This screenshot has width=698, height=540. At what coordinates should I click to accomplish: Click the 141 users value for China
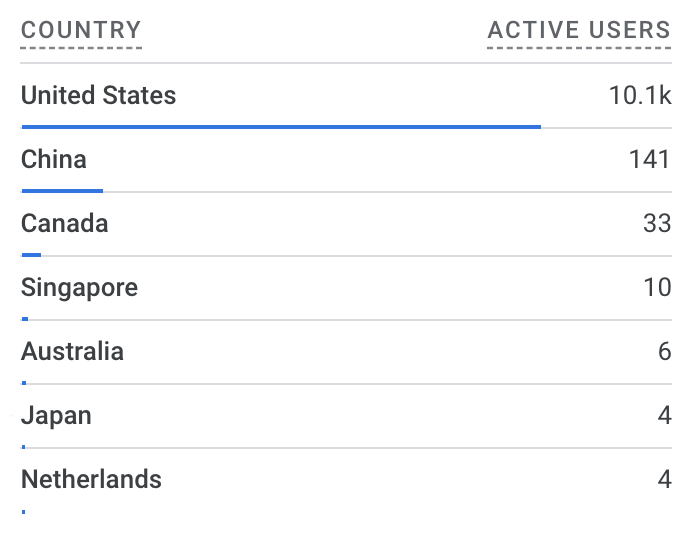[x=649, y=160]
